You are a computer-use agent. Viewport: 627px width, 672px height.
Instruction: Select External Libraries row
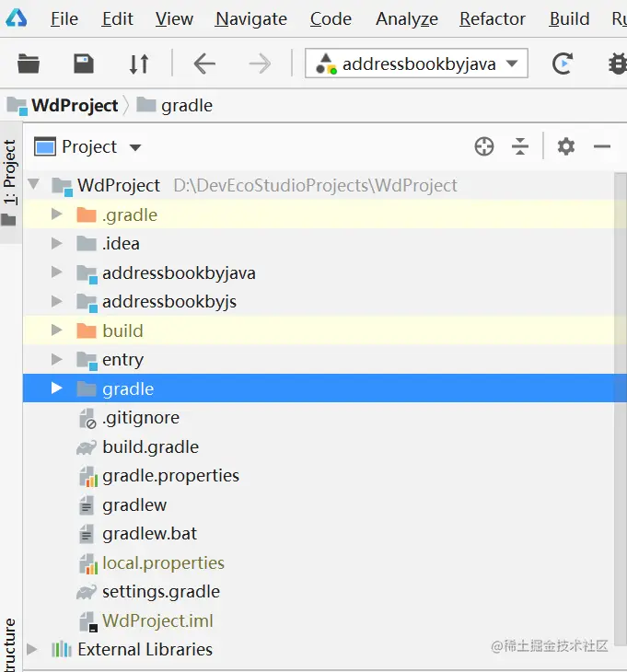click(319, 649)
